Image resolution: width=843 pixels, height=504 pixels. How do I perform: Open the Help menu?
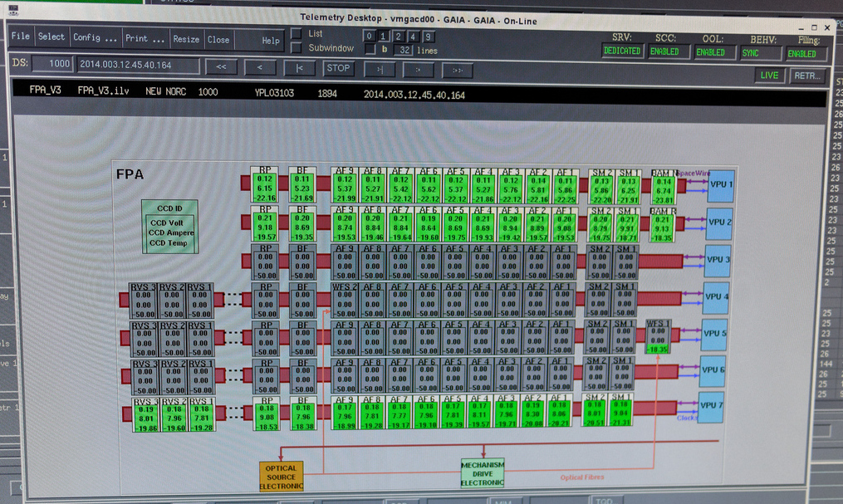271,40
